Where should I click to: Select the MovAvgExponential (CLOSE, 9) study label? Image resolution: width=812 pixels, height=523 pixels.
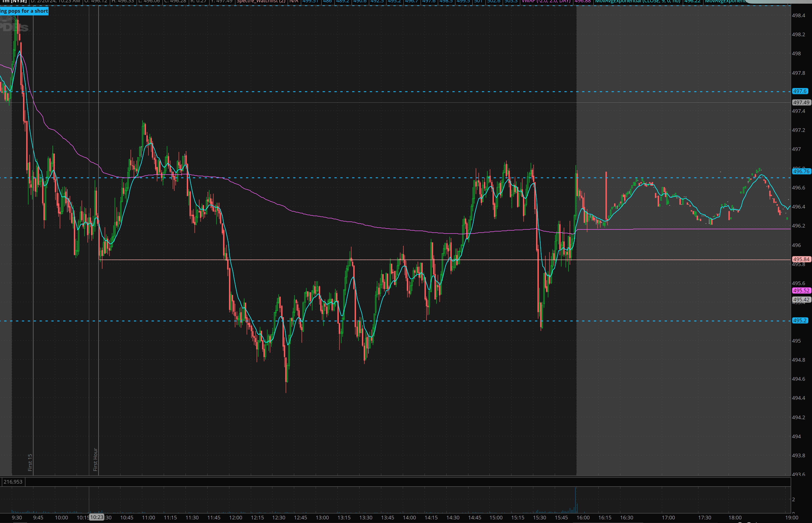click(638, 1)
